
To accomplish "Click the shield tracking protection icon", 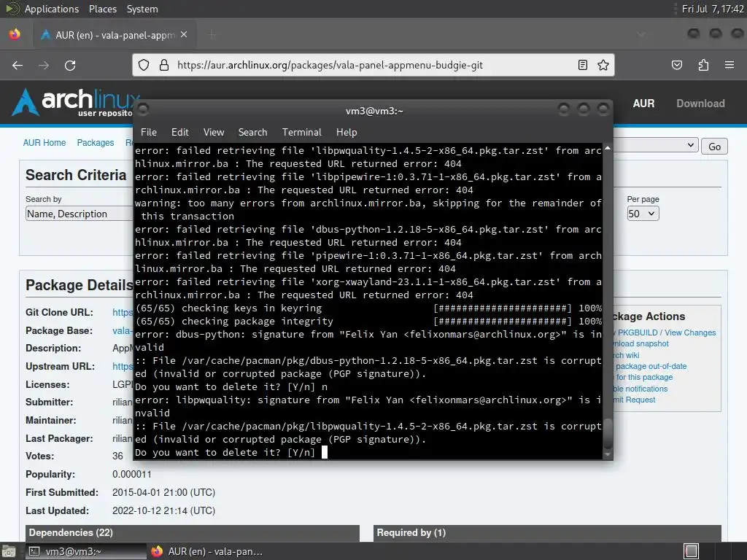I will pyautogui.click(x=144, y=65).
